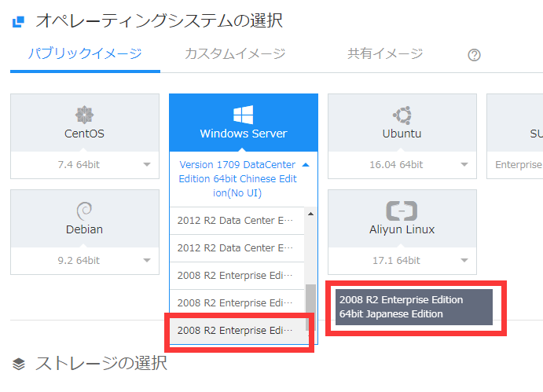Select the Ubuntu card label
Viewport: 543px width, 392px height.
[x=402, y=134]
